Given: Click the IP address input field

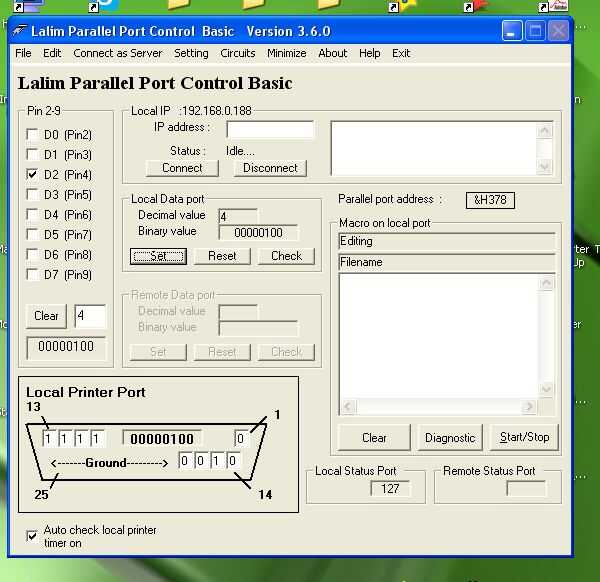Looking at the screenshot, I should [x=270, y=130].
